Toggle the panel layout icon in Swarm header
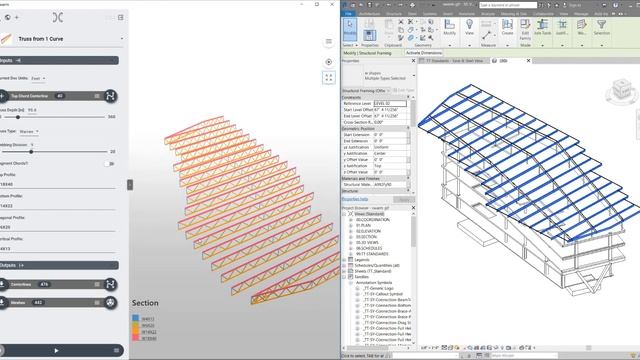 click(x=120, y=18)
